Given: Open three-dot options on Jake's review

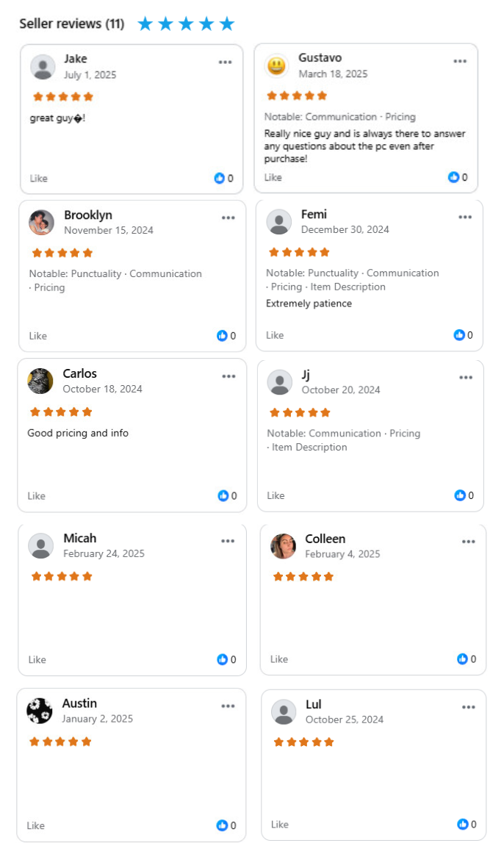Looking at the screenshot, I should pos(226,62).
